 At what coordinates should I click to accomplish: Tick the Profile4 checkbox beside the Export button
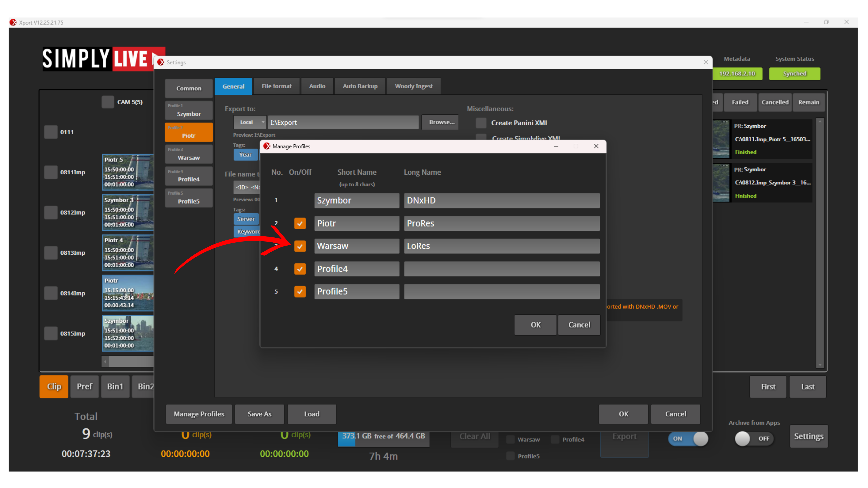pos(555,439)
